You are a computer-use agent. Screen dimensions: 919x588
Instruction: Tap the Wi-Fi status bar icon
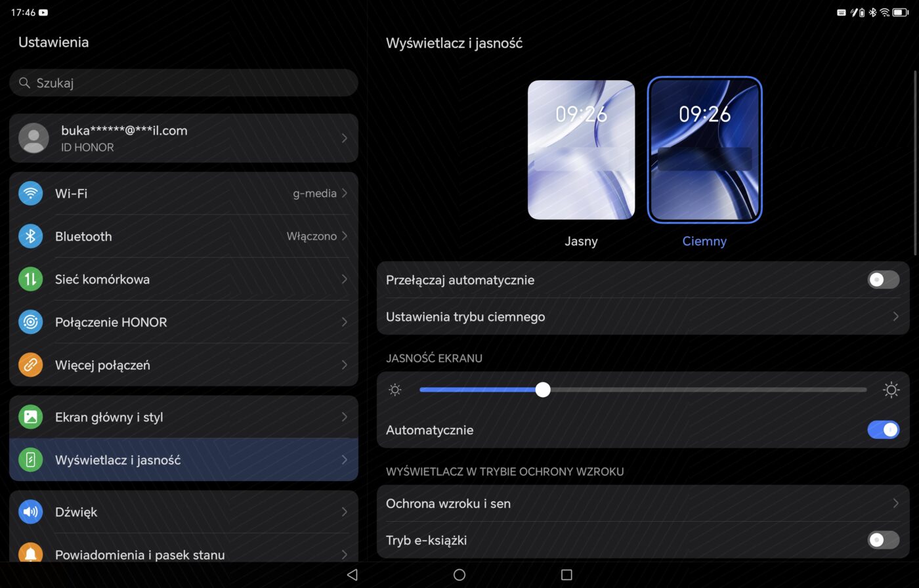coord(884,12)
